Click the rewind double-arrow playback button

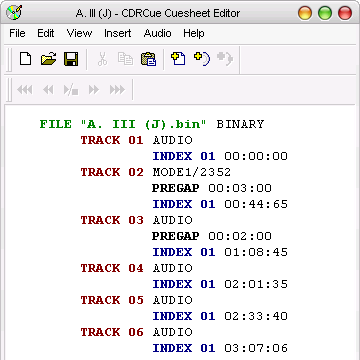point(48,90)
